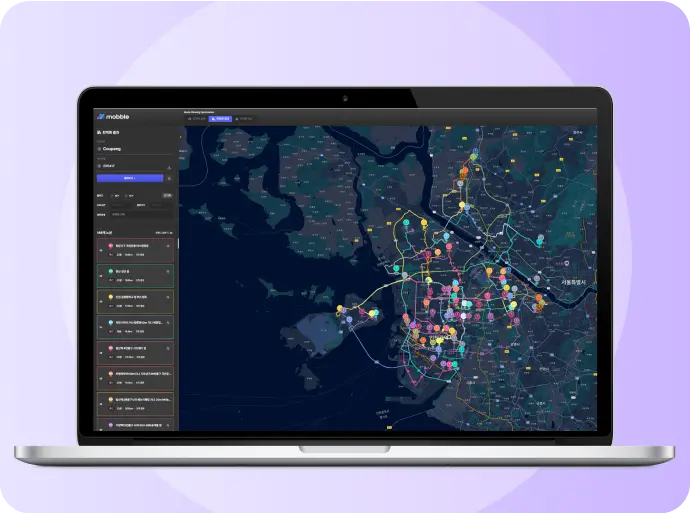Click the field below the Coupang selector
The image size is (690, 513).
tap(131, 166)
